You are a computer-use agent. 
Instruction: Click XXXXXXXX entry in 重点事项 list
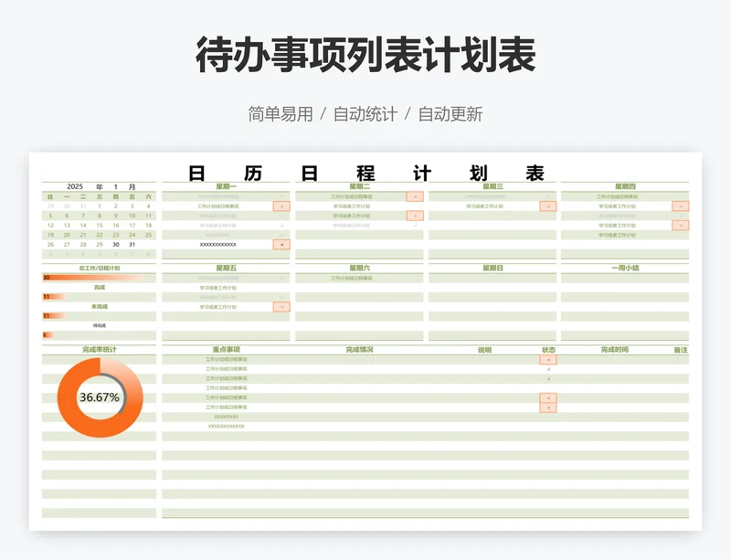[x=226, y=417]
